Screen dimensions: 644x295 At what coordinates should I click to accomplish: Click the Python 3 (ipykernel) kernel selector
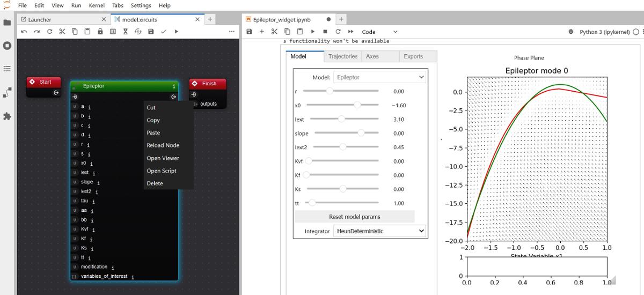click(605, 32)
